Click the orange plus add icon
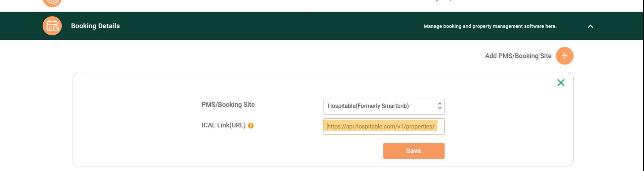The width and height of the screenshot is (644, 171). coord(565,56)
